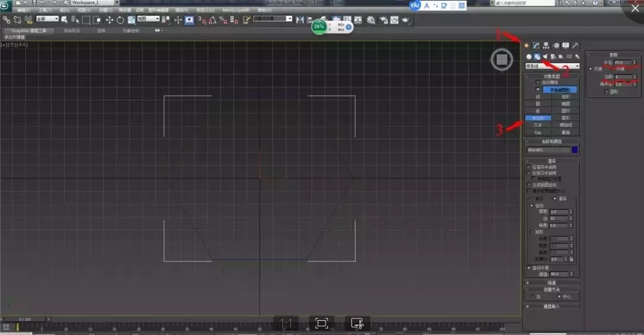Toggle the Start New Shape checkbox
644x335 pixels.
click(x=538, y=89)
